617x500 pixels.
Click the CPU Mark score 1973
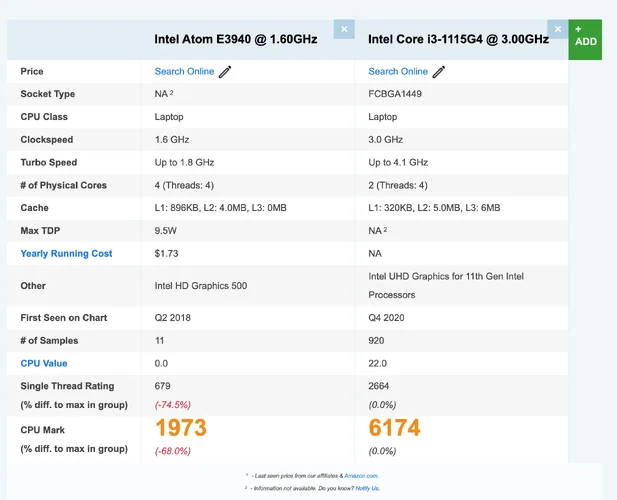tap(181, 428)
